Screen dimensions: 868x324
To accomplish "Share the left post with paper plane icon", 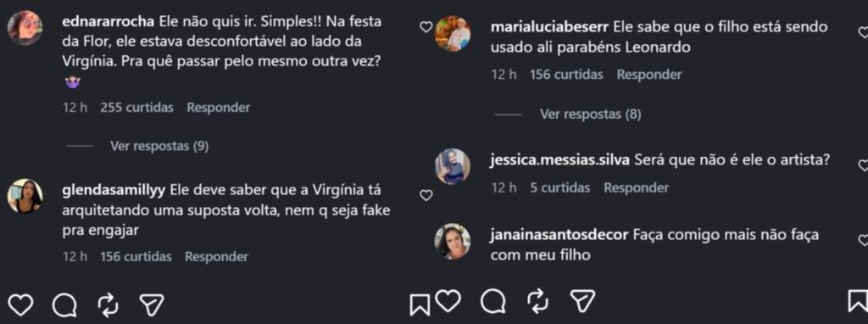I will click(151, 304).
